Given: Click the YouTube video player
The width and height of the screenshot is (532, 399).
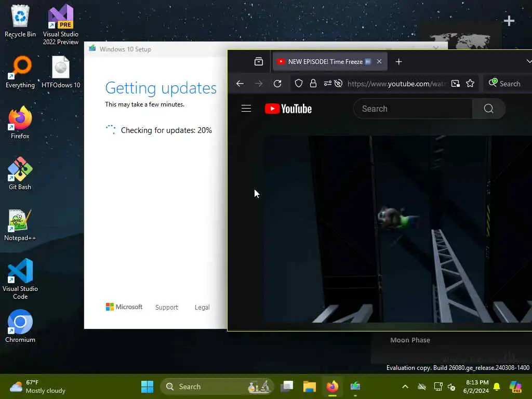Looking at the screenshot, I should tap(398, 229).
